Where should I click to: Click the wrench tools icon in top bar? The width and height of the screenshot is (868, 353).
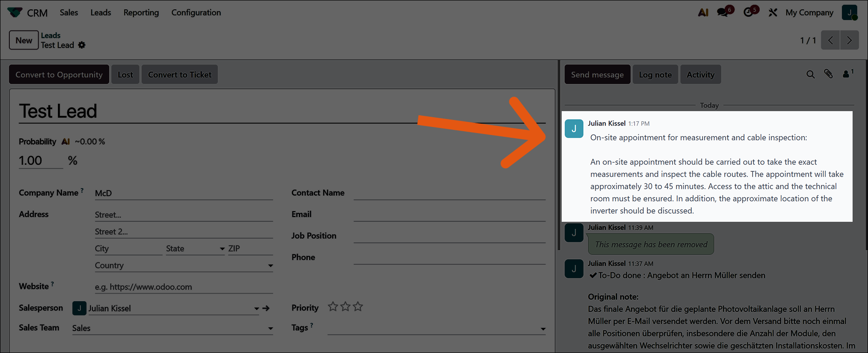pos(773,13)
